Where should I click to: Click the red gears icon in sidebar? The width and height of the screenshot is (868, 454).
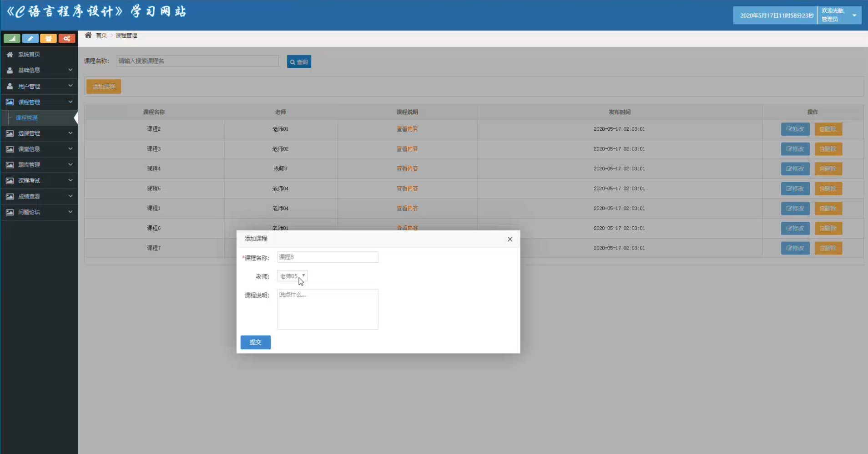[67, 39]
